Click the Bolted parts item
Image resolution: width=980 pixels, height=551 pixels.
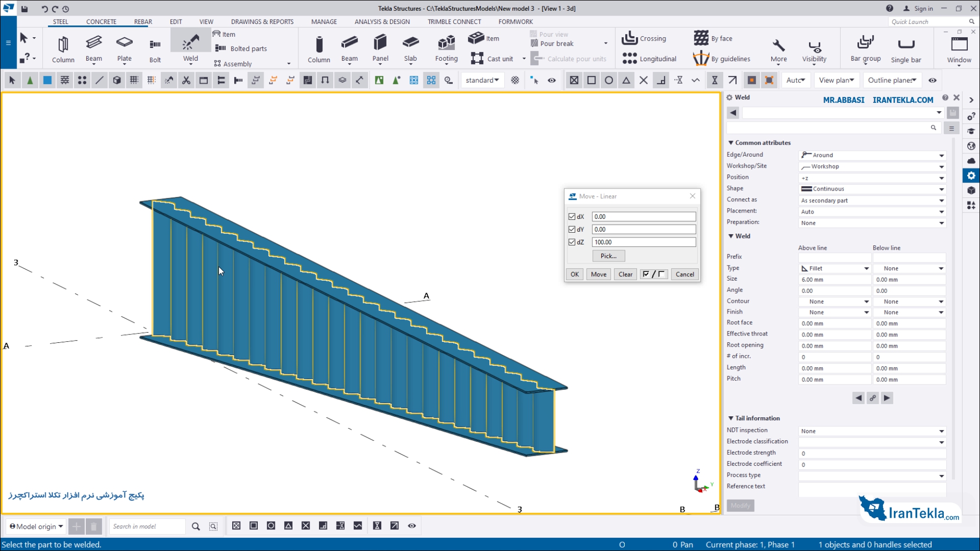point(241,48)
